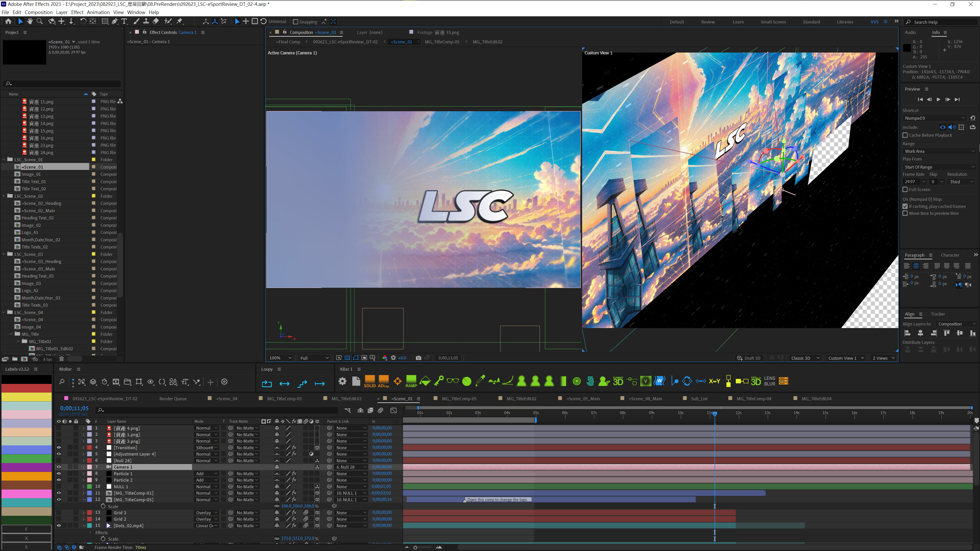Viewport: 980px width, 551px height.
Task: Collapse the LSC_Scene_02 folder
Action: (x=4, y=196)
